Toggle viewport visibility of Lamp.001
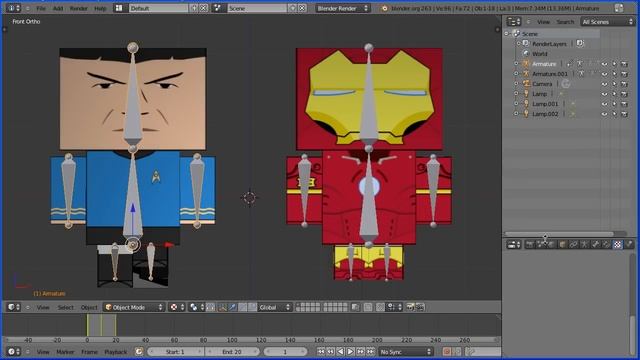Image resolution: width=640 pixels, height=360 pixels. [604, 104]
